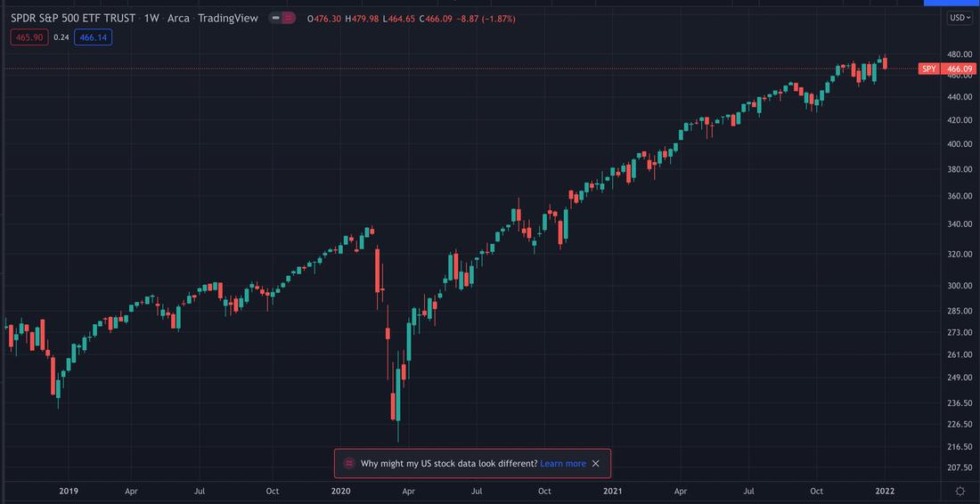Click the SPDR S&P 500 ETF TRUST title
The image size is (980, 504).
[x=73, y=18]
